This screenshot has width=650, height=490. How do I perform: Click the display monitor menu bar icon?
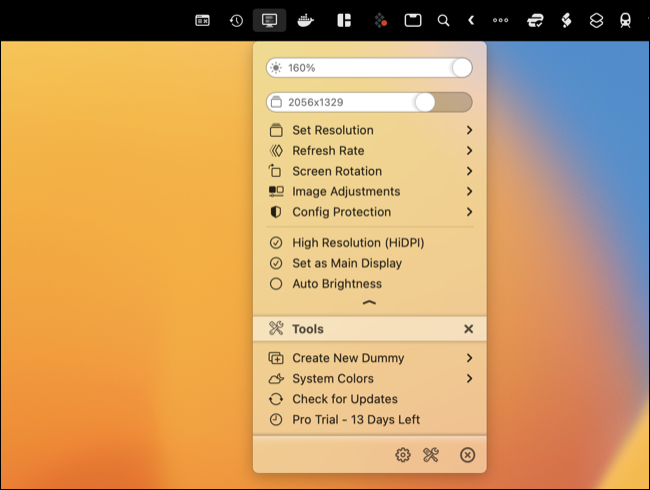click(x=269, y=20)
